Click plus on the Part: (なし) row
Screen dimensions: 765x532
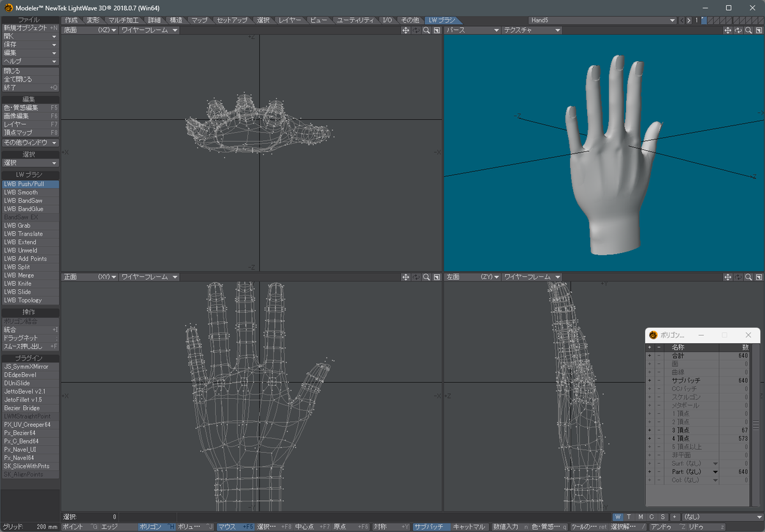(x=650, y=471)
